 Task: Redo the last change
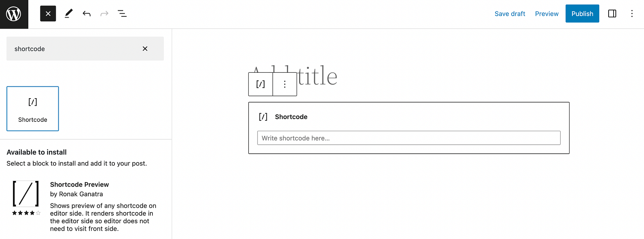(x=104, y=13)
